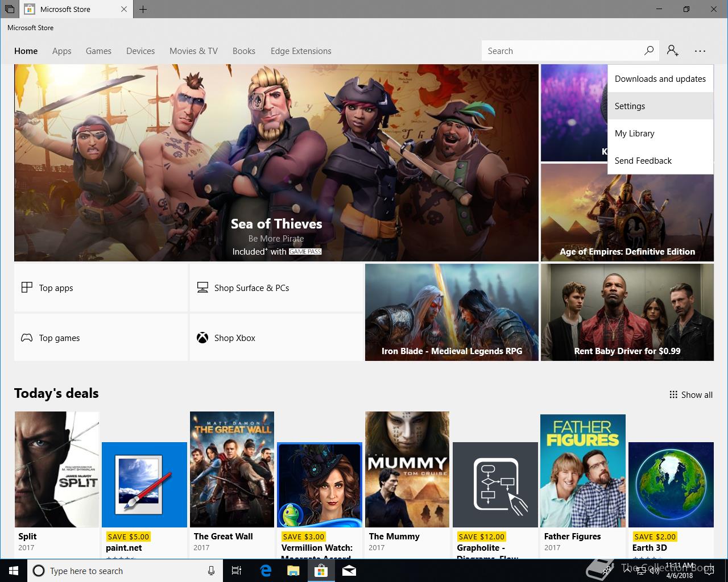This screenshot has height=582, width=728.
Task: Click the SAVE $2.00 badge on Earth 3D
Action: tap(655, 537)
